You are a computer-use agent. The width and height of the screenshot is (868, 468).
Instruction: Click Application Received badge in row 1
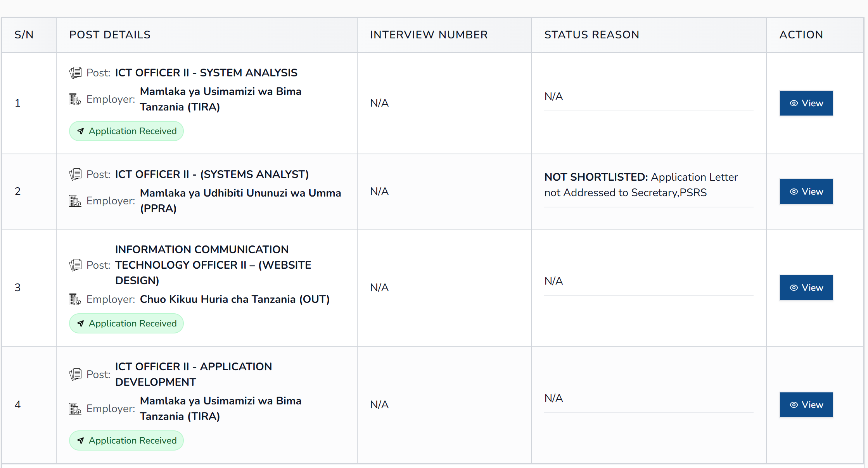pos(126,131)
